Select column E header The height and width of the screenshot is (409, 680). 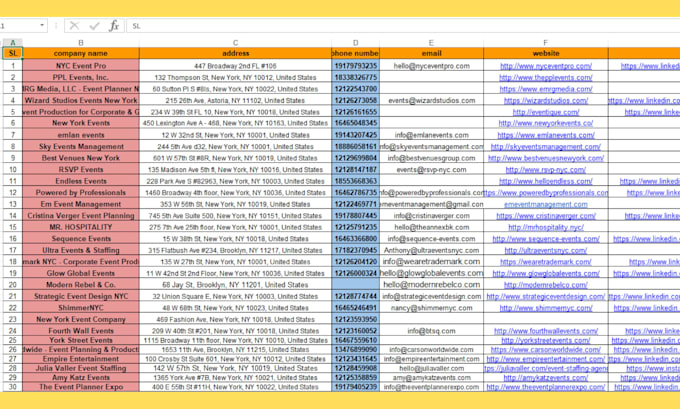(431, 43)
